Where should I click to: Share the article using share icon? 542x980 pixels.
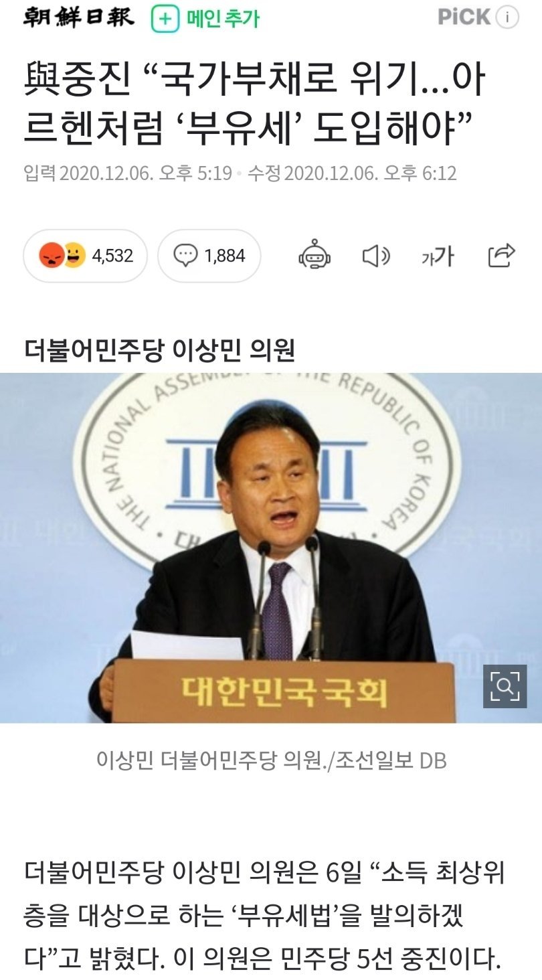(x=502, y=255)
